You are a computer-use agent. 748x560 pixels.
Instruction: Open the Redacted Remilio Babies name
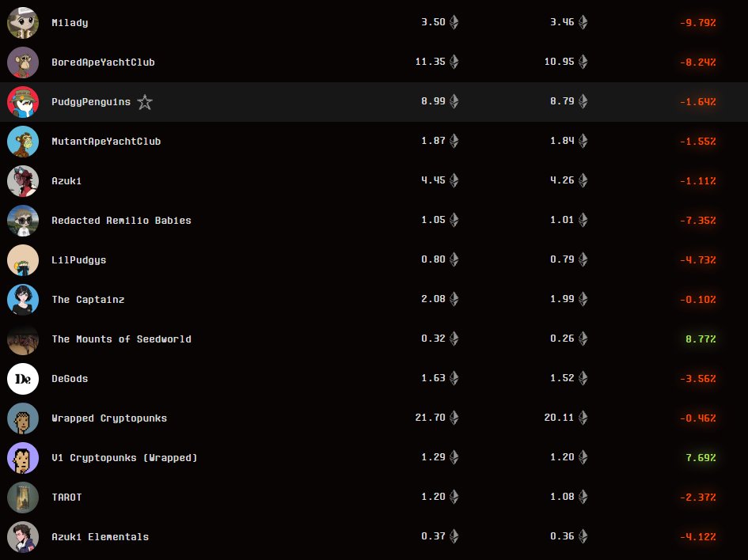click(121, 220)
